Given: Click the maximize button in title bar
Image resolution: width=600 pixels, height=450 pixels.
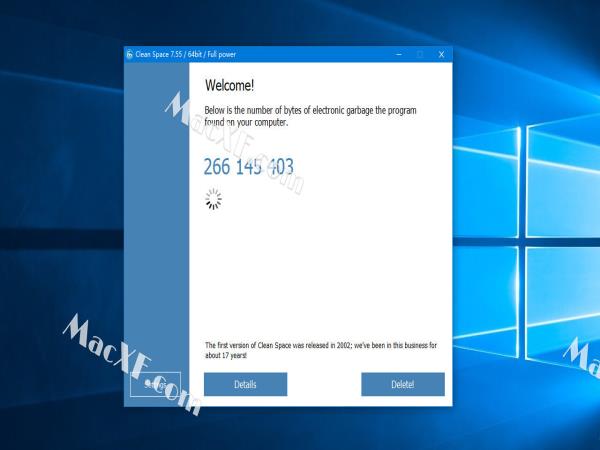Looking at the screenshot, I should (x=420, y=54).
